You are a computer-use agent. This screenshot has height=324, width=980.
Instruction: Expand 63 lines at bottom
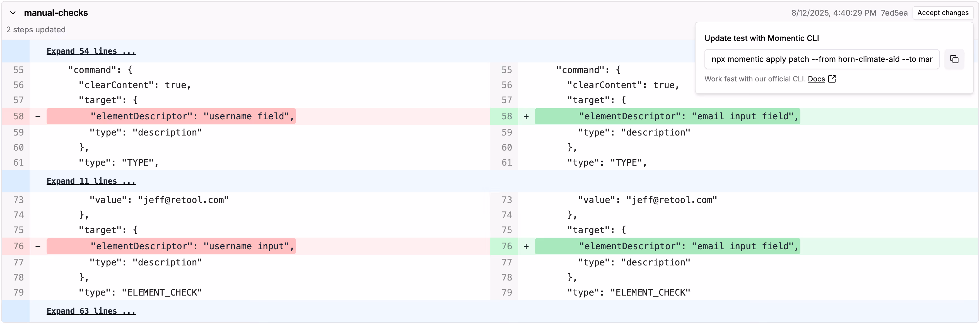pos(91,311)
